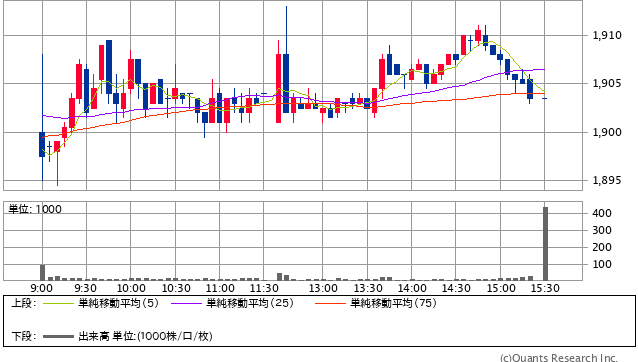Click the 13:00 time axis label
The width and height of the screenshot is (638, 362).
pyautogui.click(x=323, y=288)
